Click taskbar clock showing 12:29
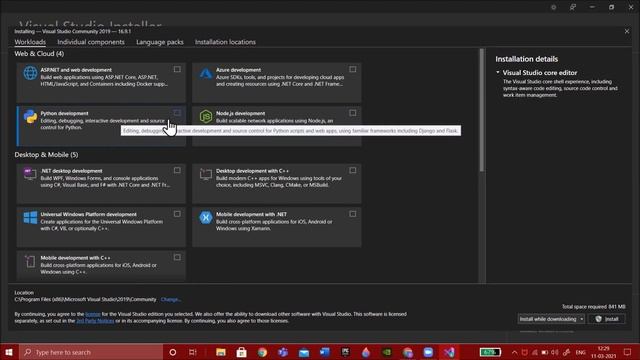640x360 pixels. point(603,352)
